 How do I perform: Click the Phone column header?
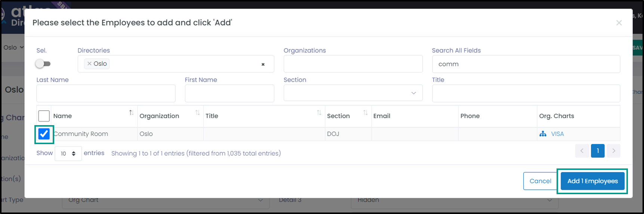point(497,116)
